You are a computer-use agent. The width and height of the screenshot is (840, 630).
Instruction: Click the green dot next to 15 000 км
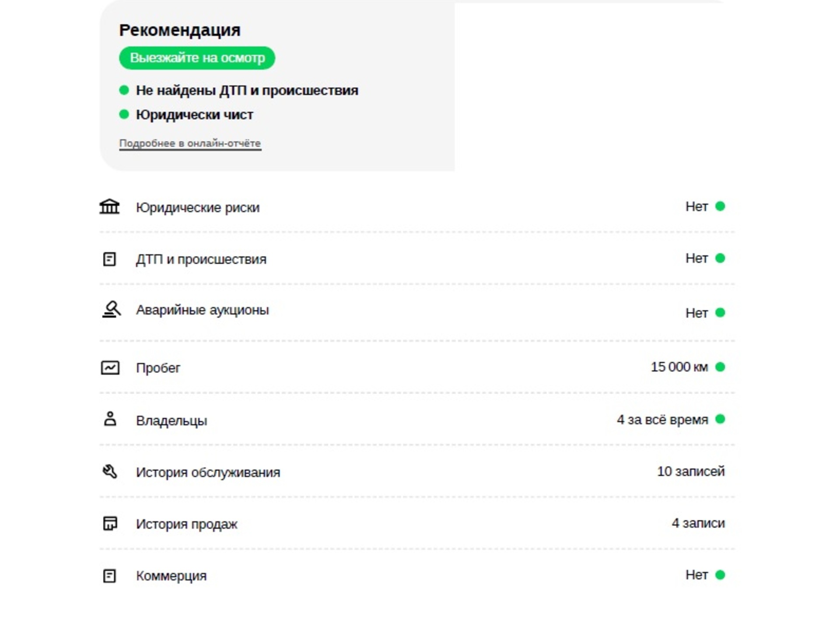coord(720,367)
